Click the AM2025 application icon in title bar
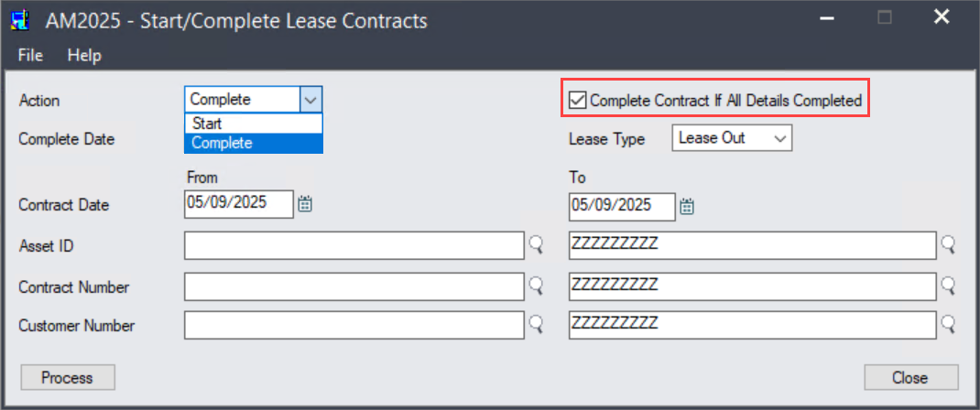 click(21, 20)
